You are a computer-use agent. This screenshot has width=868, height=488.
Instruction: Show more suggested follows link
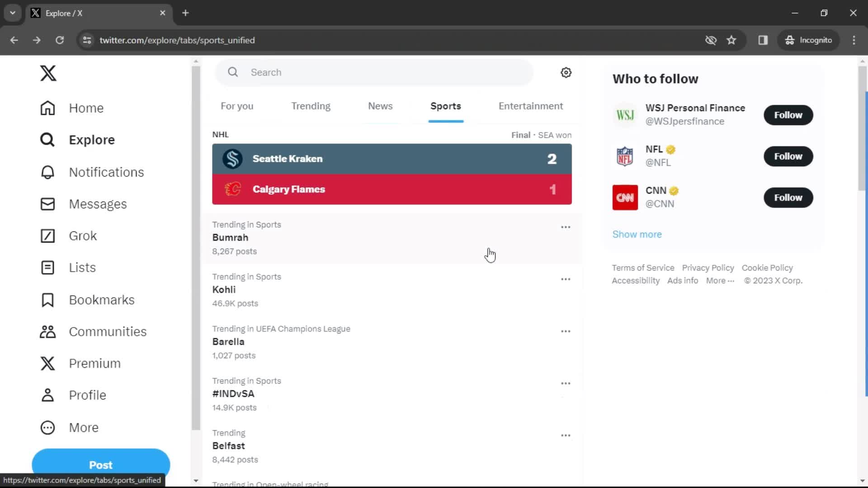637,234
